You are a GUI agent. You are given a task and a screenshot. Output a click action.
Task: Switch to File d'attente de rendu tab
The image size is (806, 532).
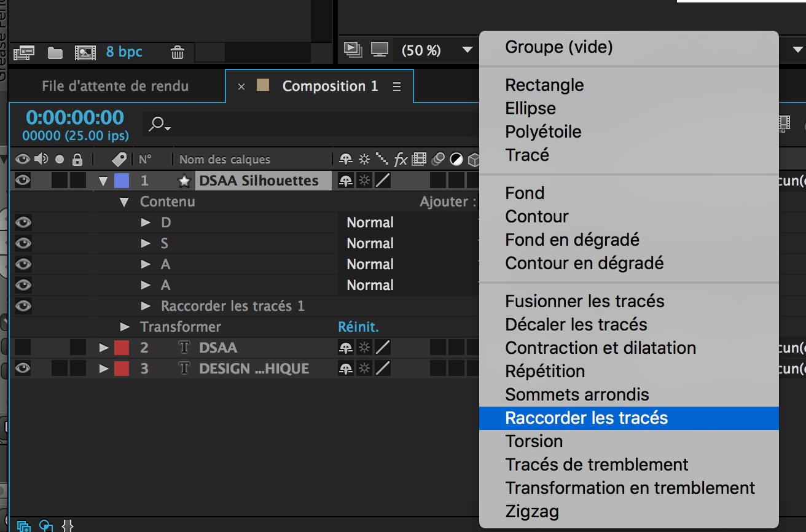(x=115, y=87)
